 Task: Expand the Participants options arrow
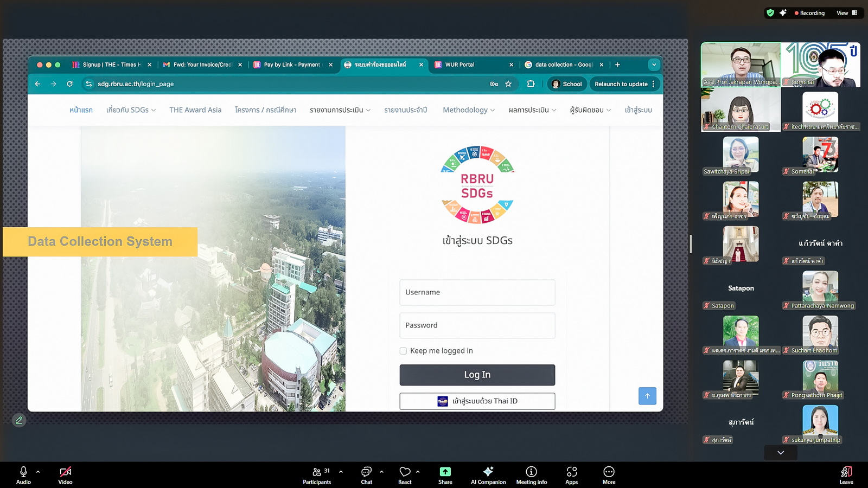click(341, 472)
